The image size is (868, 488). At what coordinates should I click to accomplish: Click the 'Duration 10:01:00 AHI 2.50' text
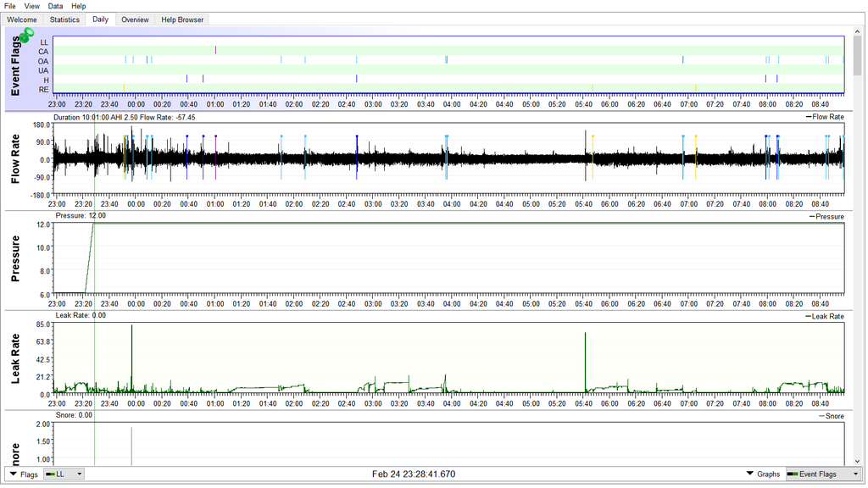(x=93, y=117)
